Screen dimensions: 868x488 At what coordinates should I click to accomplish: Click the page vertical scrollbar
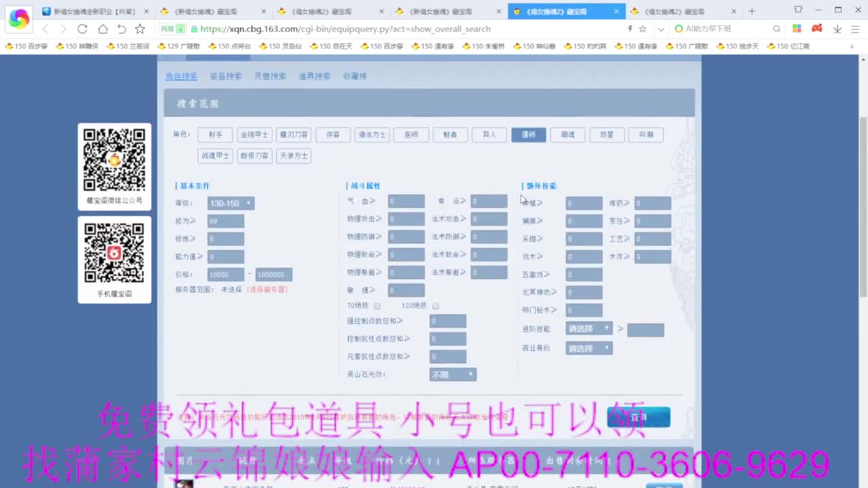coord(863,207)
